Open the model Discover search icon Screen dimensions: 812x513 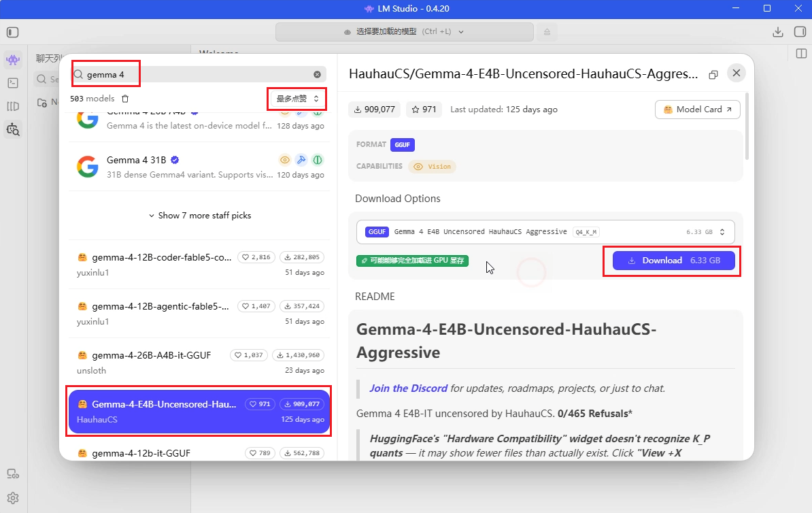coord(13,129)
